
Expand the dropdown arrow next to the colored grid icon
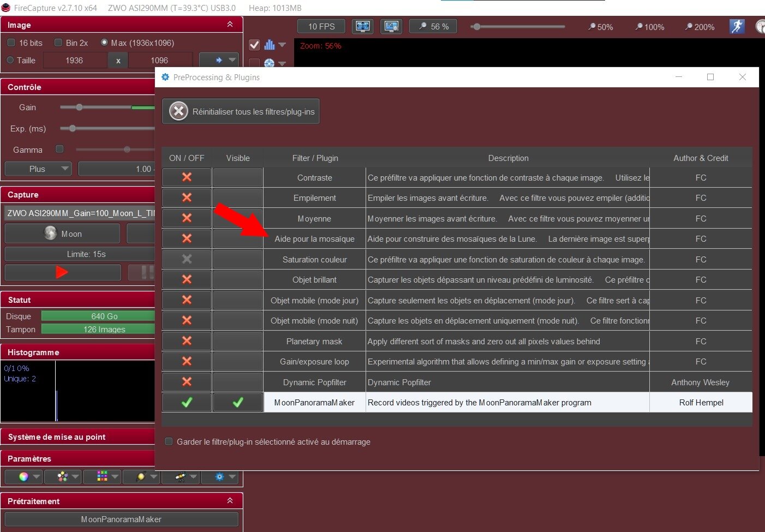click(115, 476)
